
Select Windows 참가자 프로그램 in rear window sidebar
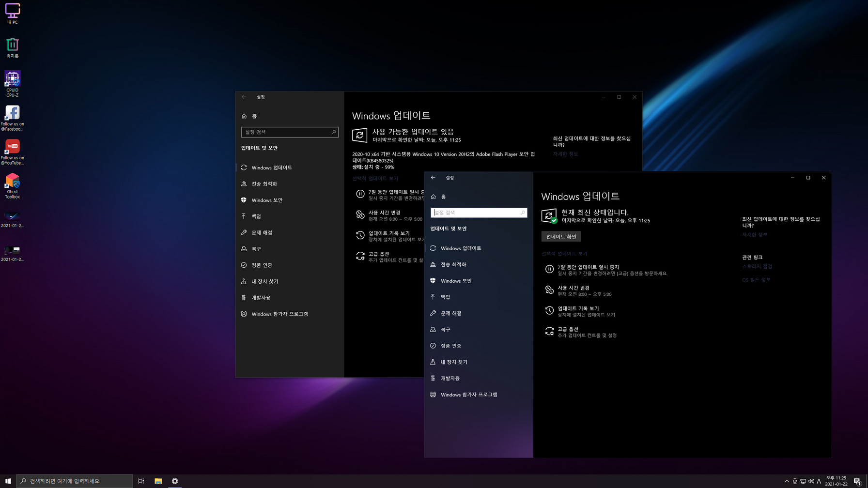click(290, 314)
